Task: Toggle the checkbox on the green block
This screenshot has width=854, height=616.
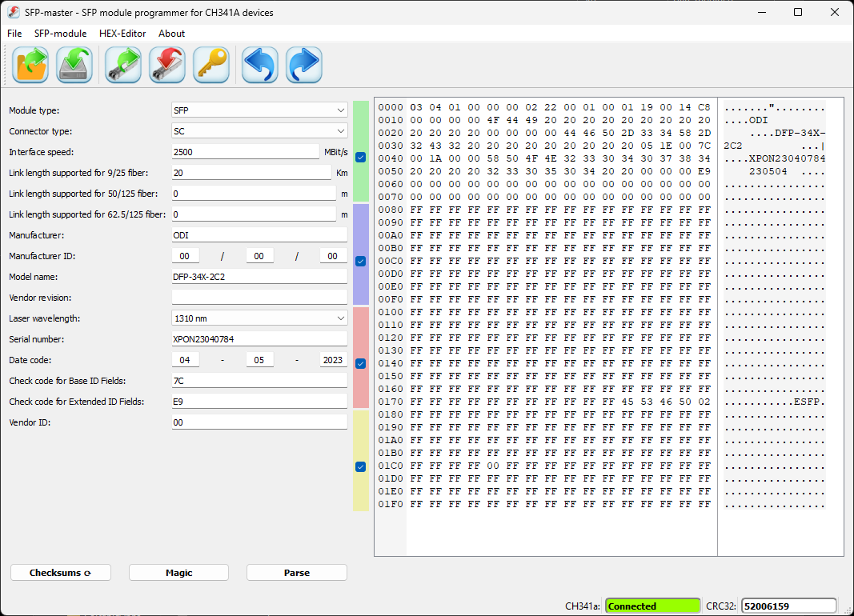Action: 360,158
